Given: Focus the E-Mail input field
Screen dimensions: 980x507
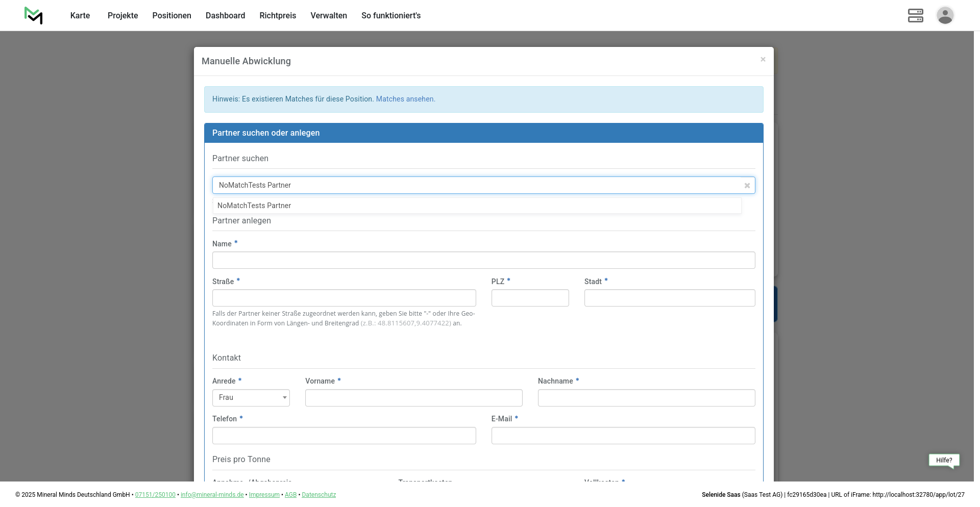Looking at the screenshot, I should (623, 436).
